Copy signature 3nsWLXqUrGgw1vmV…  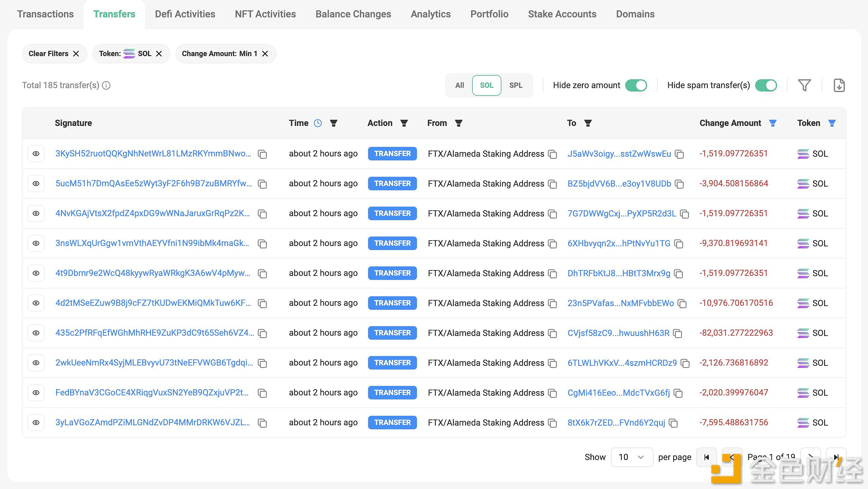(262, 244)
